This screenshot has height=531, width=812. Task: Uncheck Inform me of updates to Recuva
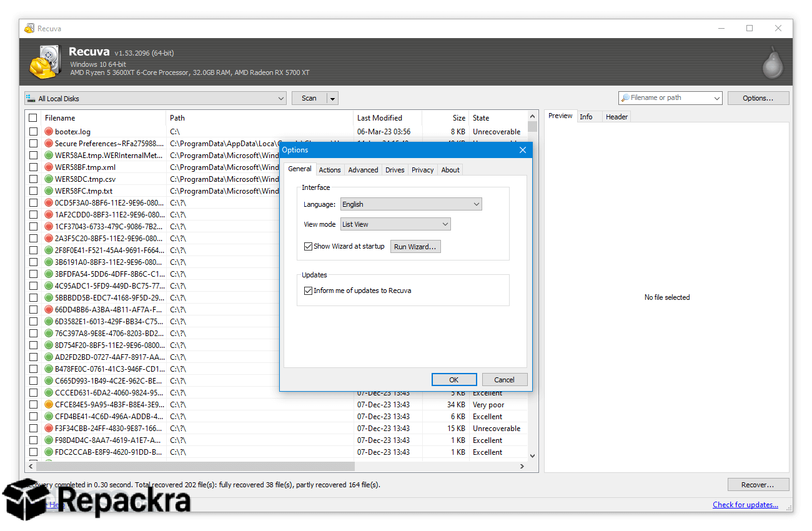308,290
